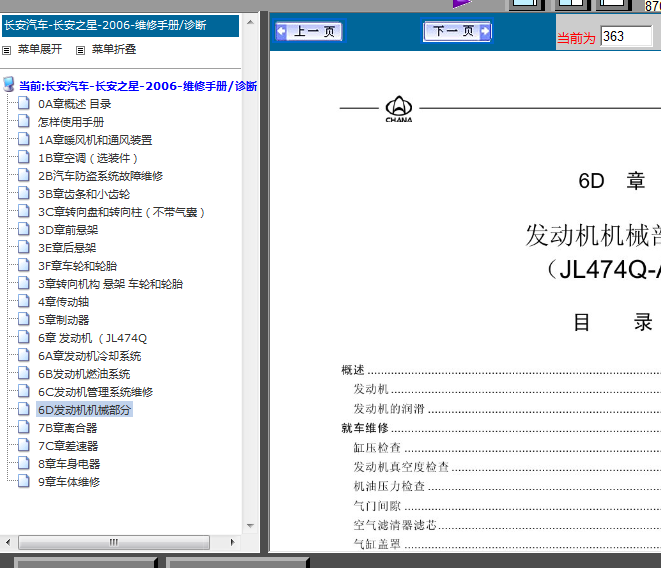Select the root node 当前:长安汽车-长安之星-2006
Image resolution: width=661 pixels, height=568 pixels.
pyautogui.click(x=138, y=86)
